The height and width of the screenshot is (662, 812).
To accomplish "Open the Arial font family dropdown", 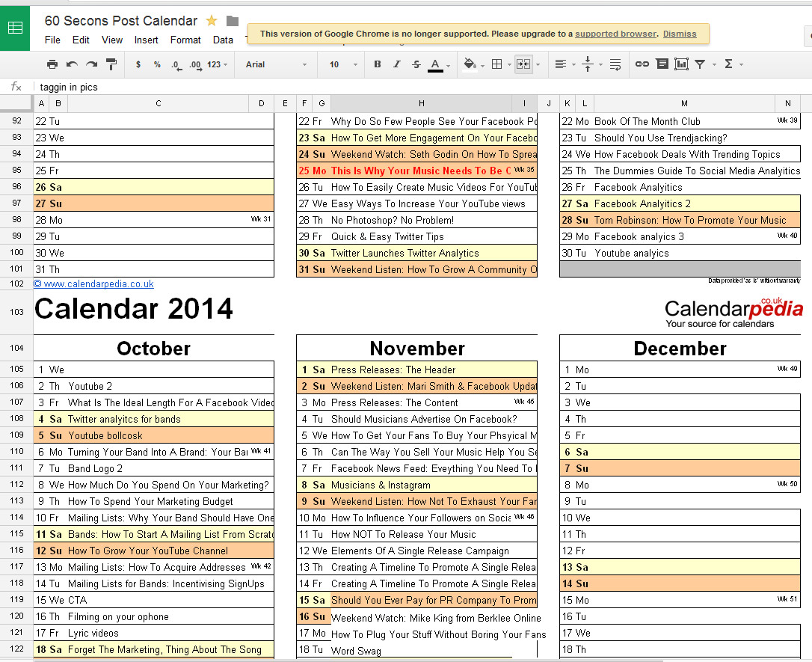I will point(276,64).
